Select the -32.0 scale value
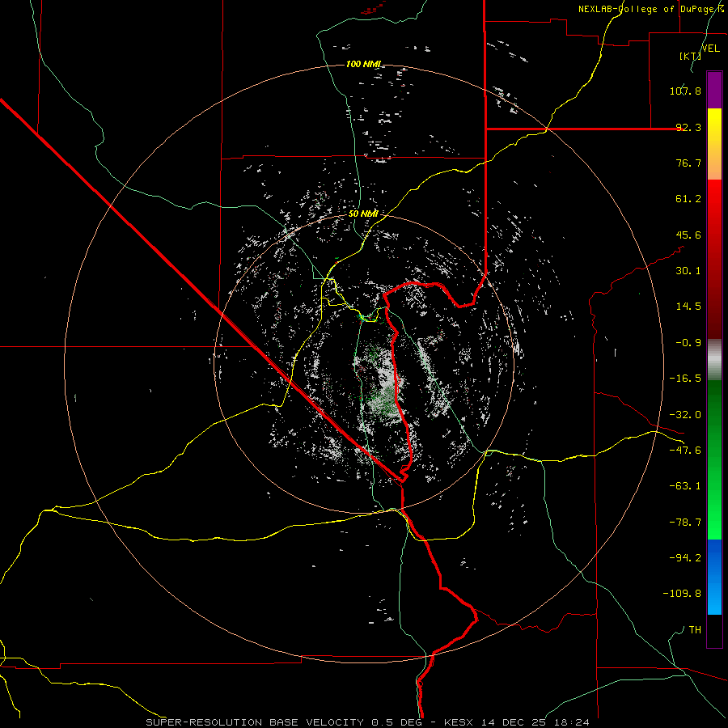 685,415
